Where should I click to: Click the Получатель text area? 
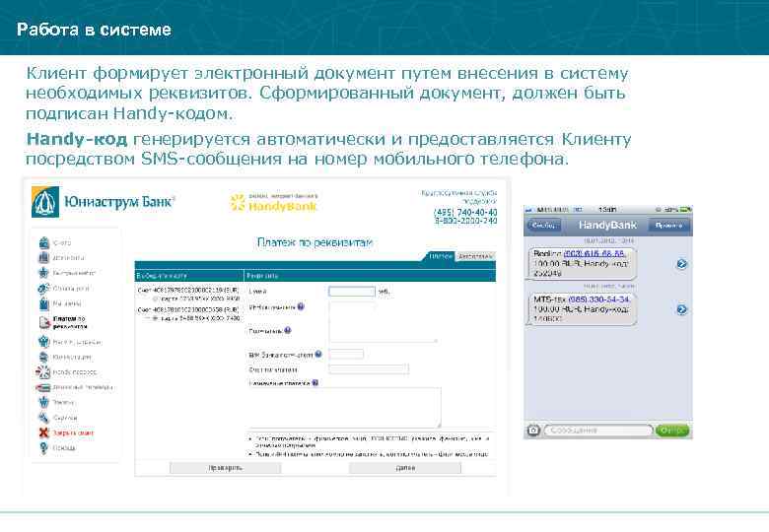click(383, 328)
